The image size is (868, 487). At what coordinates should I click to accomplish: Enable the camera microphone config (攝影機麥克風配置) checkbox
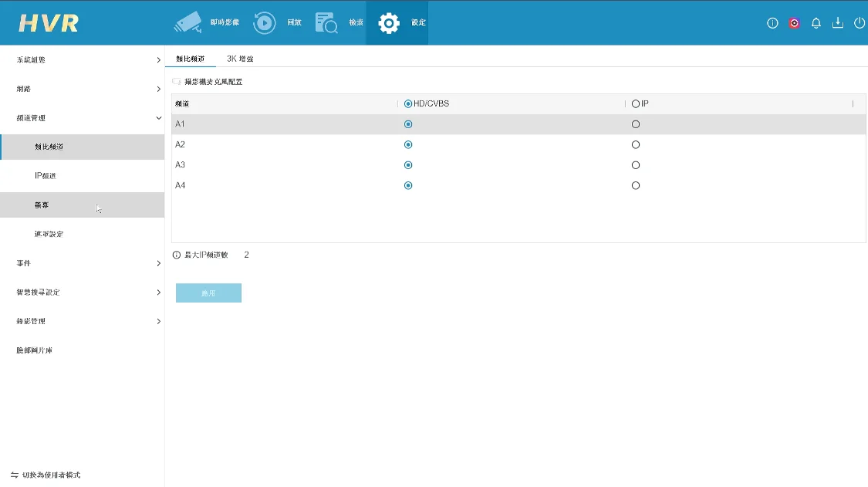tap(177, 81)
